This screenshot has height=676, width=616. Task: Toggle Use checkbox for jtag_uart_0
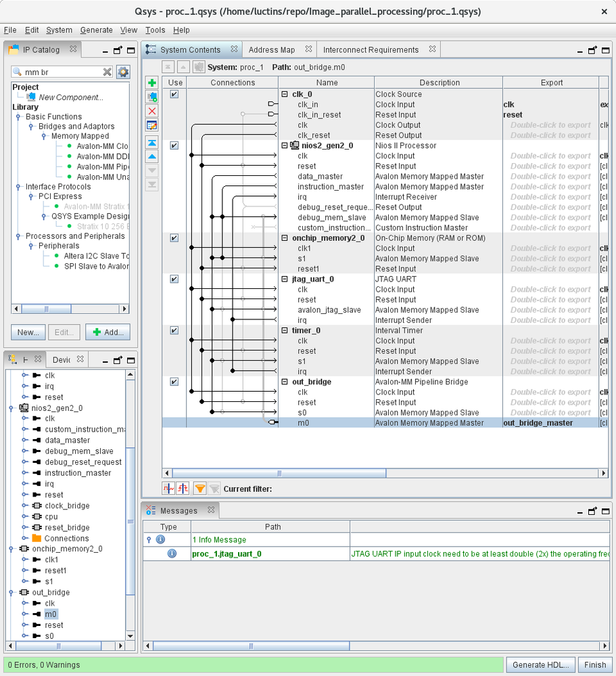coord(174,279)
